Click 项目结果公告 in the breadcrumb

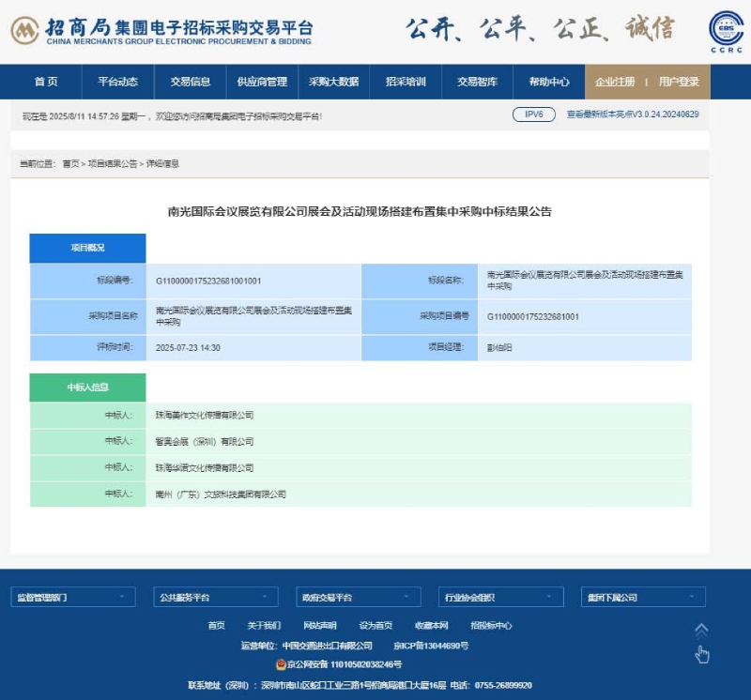pyautogui.click(x=113, y=164)
